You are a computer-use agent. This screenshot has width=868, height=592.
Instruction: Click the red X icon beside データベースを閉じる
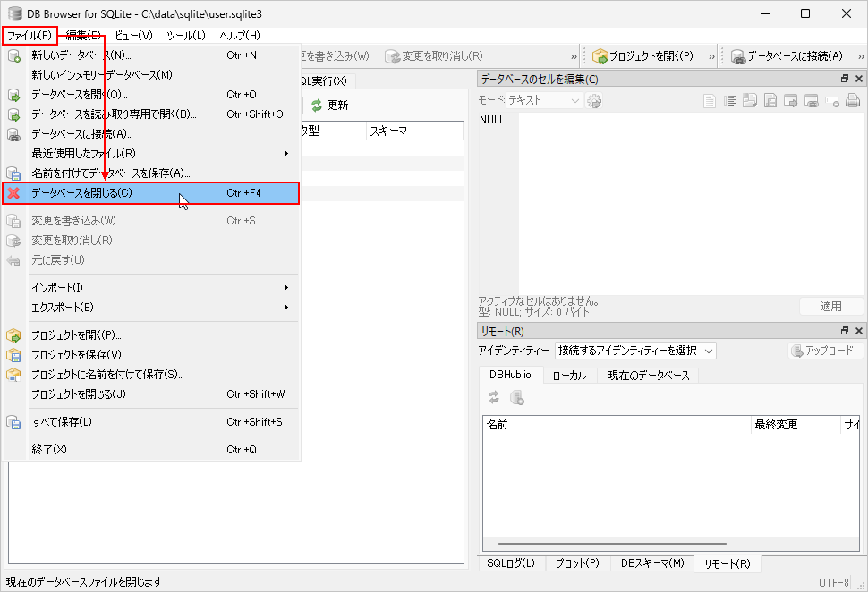[x=13, y=193]
